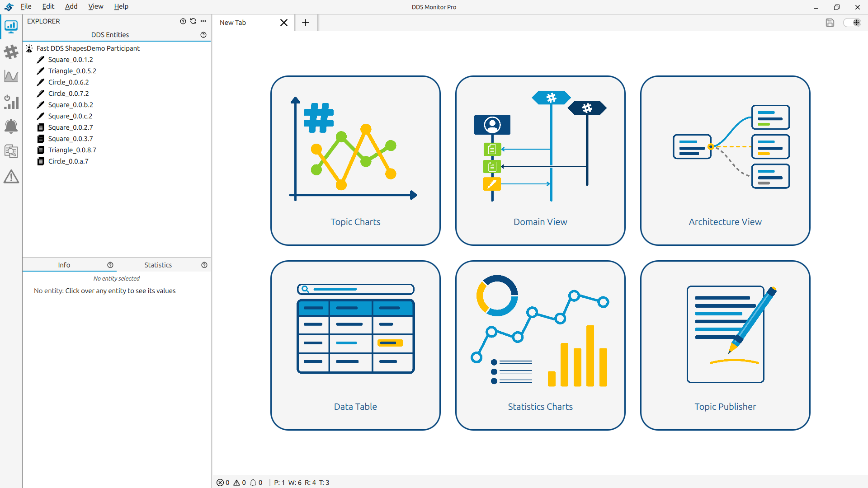Open the log search sidebar icon
The image size is (868, 488).
pos(11,151)
